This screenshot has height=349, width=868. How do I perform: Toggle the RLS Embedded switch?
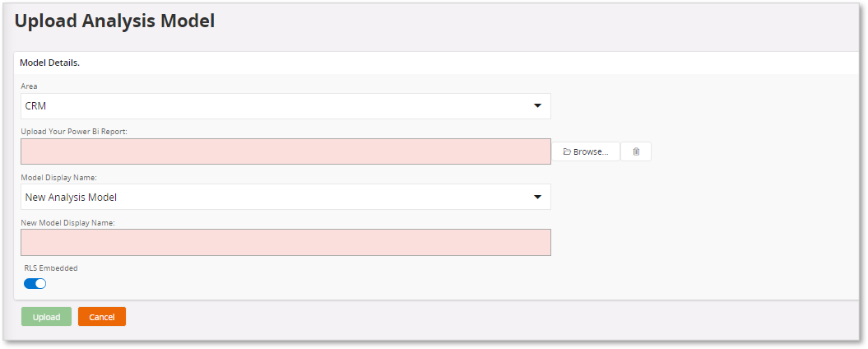tap(35, 284)
